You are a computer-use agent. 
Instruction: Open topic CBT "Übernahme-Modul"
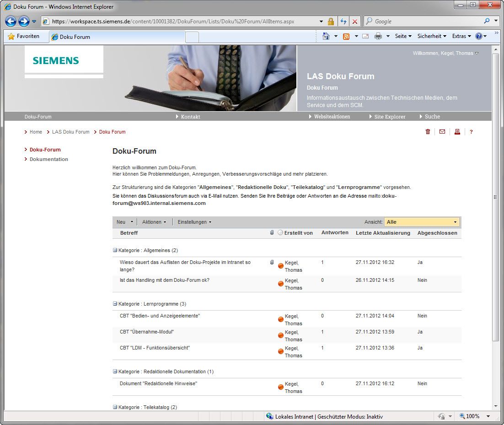pyautogui.click(x=147, y=332)
